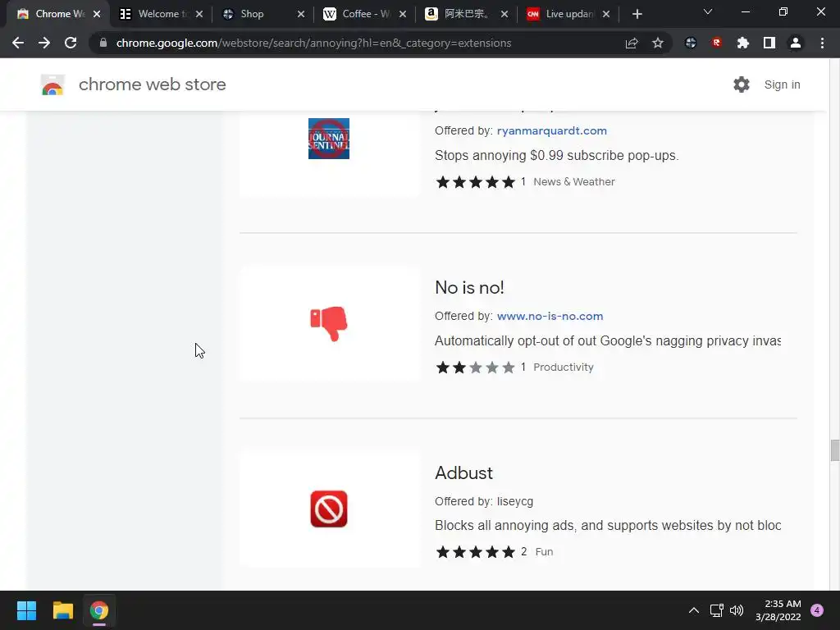The width and height of the screenshot is (840, 630).
Task: Open the No is no! thumbs-down icon
Action: pyautogui.click(x=329, y=323)
